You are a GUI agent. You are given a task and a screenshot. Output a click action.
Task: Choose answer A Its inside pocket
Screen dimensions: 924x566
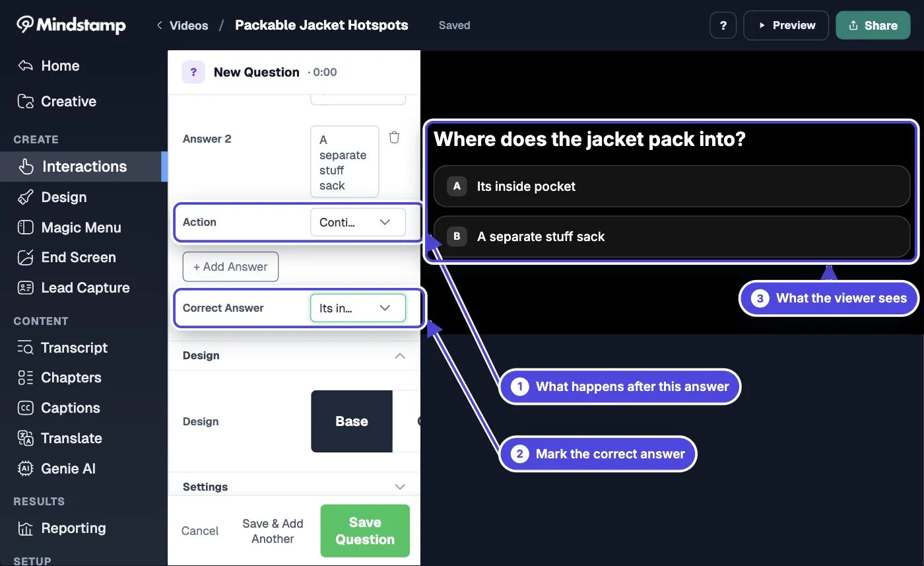coord(672,186)
